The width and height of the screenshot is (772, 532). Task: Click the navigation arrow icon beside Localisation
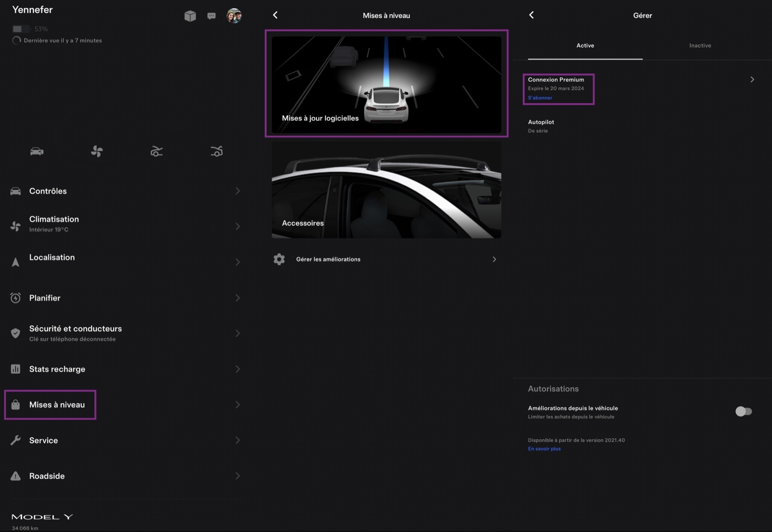pyautogui.click(x=15, y=262)
